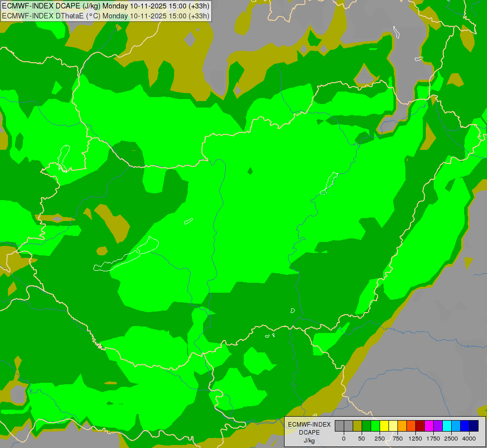
Task: Click the bright green legend swatch
Action: (375, 426)
